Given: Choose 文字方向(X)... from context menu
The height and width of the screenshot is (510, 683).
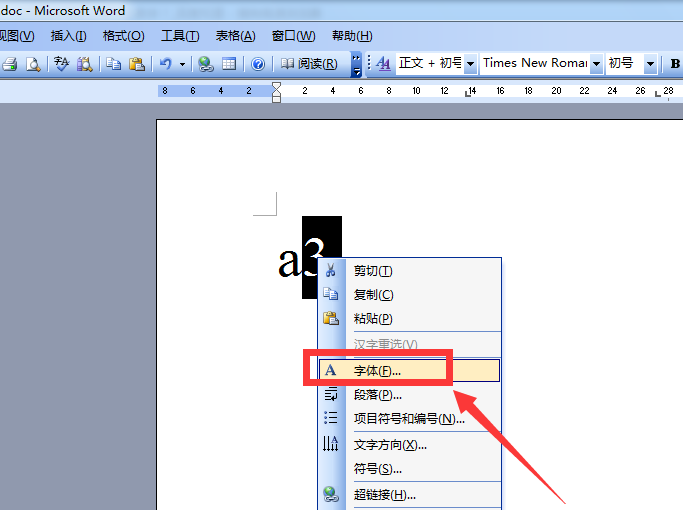Looking at the screenshot, I should [x=409, y=445].
